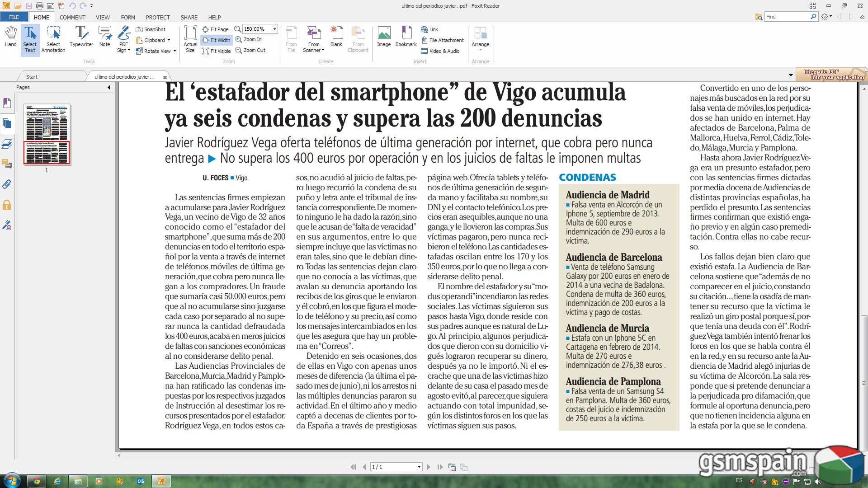The image size is (868, 488).
Task: Toggle the Fit Width zoom mode
Action: click(216, 40)
